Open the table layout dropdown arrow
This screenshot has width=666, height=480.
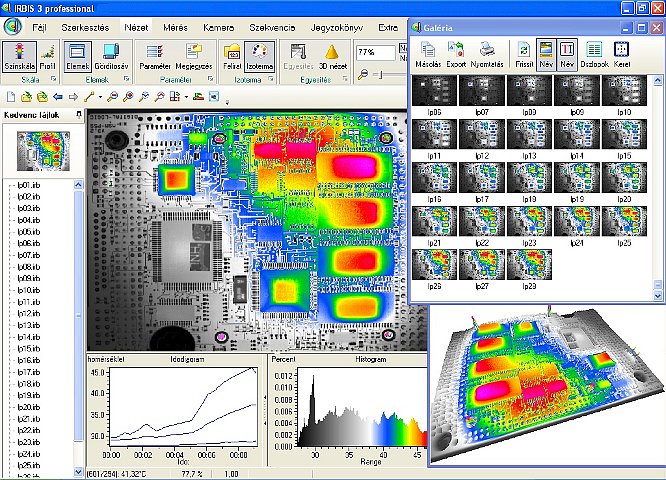(186, 97)
